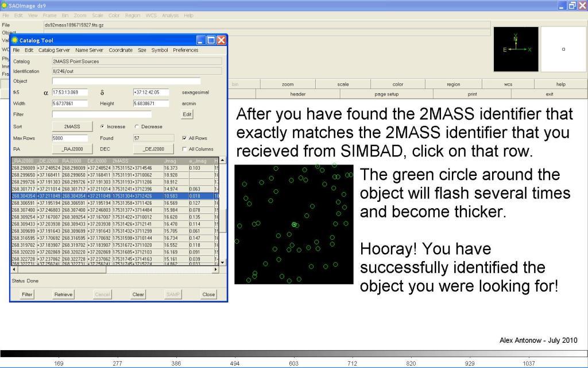Open the RA column _RAJ2000 dropdown
This screenshot has width=588, height=368.
[x=72, y=149]
